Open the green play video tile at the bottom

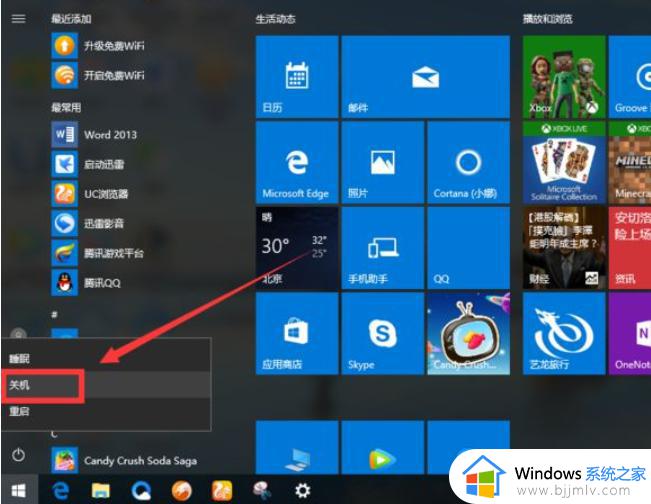coord(382,448)
